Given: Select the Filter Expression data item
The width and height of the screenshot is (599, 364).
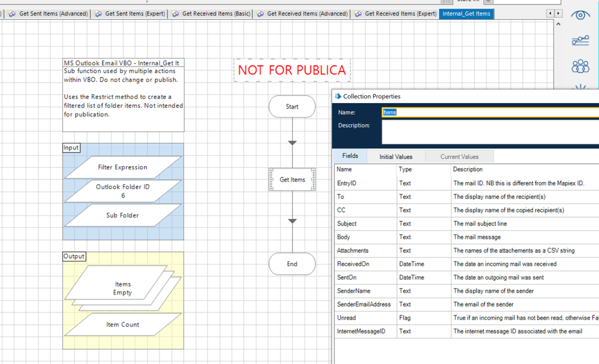Looking at the screenshot, I should [122, 167].
